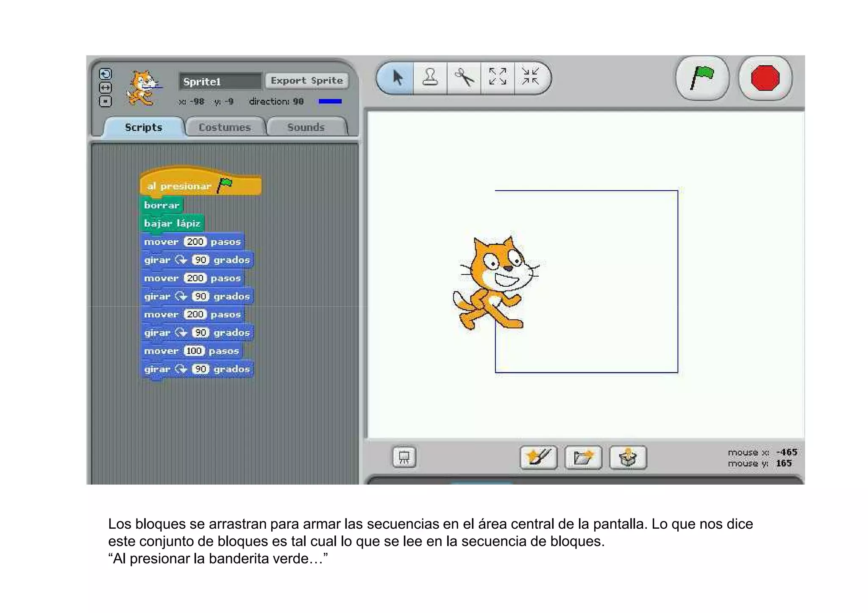This screenshot has height=613, width=868.
Task: Enable the can-rotate rotation style button
Action: point(105,74)
